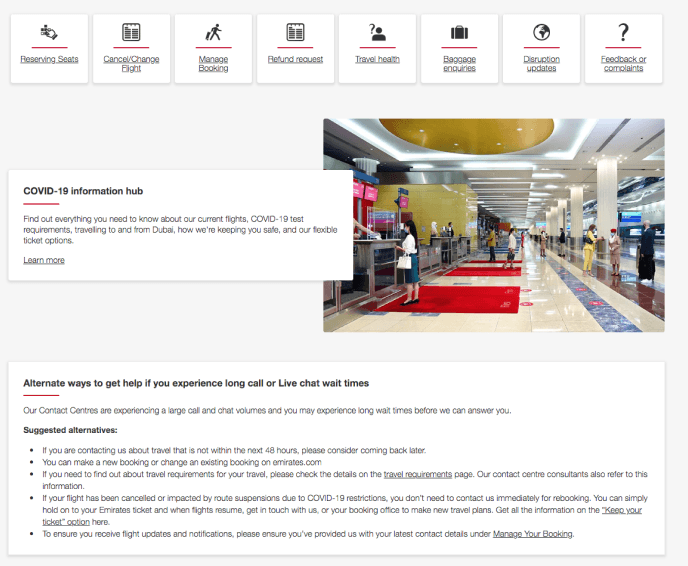Click the Alternate ways to get help heading
The width and height of the screenshot is (688, 566).
pos(196,383)
